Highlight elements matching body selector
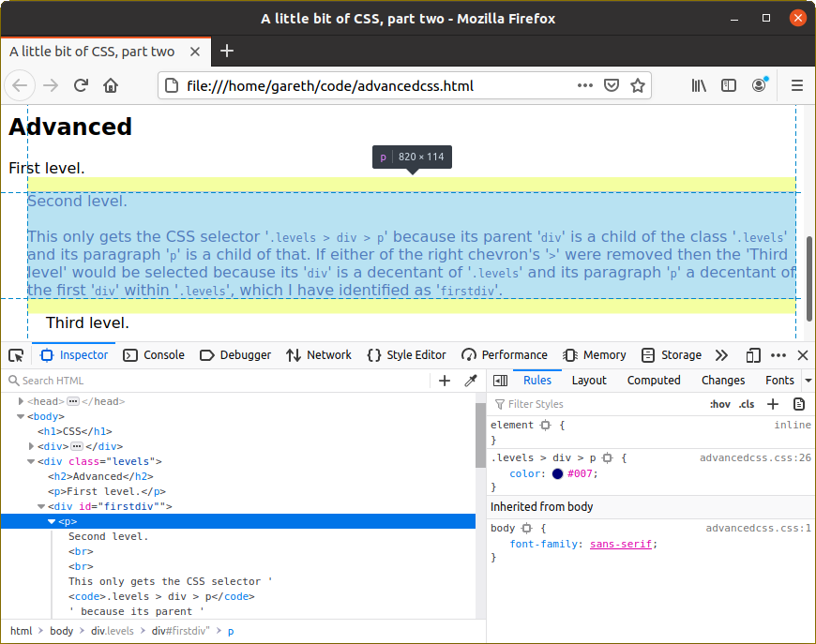The height and width of the screenshot is (644, 816). [527, 528]
